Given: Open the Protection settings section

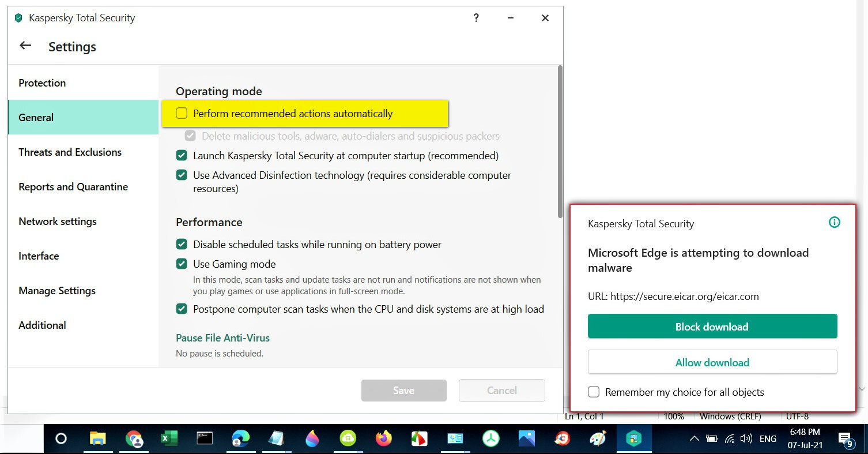Looking at the screenshot, I should pyautogui.click(x=83, y=82).
